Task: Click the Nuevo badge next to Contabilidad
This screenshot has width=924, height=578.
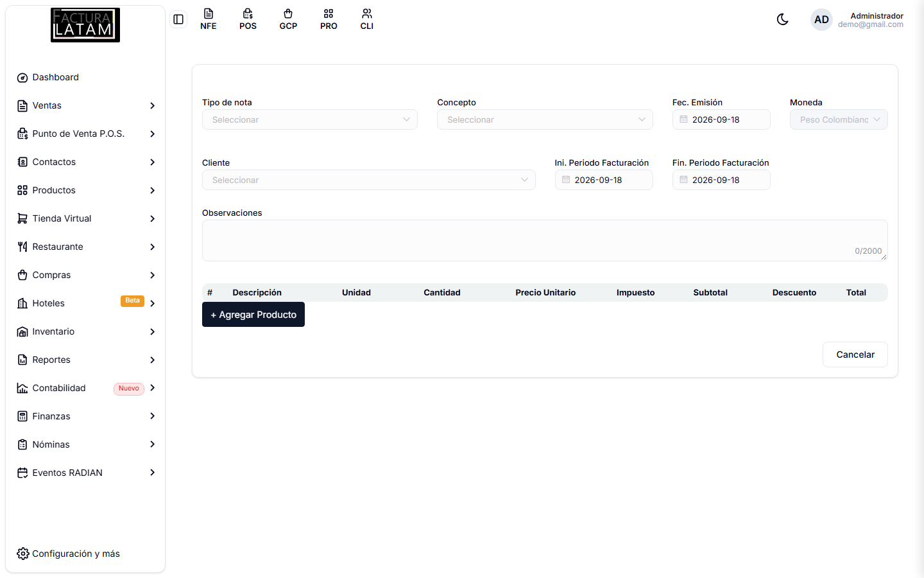Action: 129,389
